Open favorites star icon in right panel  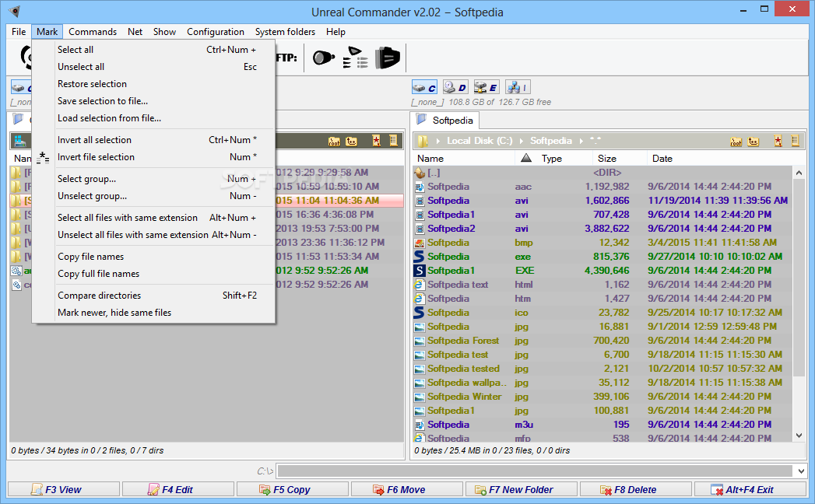(x=778, y=141)
